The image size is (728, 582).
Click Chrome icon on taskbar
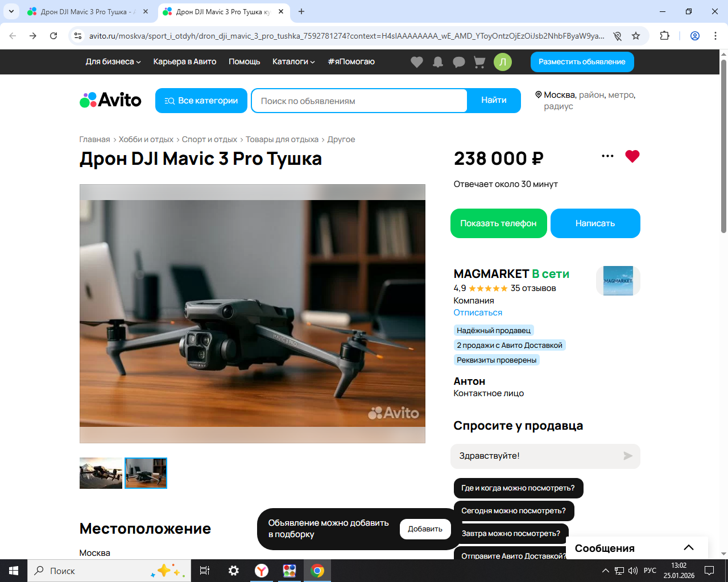(317, 571)
